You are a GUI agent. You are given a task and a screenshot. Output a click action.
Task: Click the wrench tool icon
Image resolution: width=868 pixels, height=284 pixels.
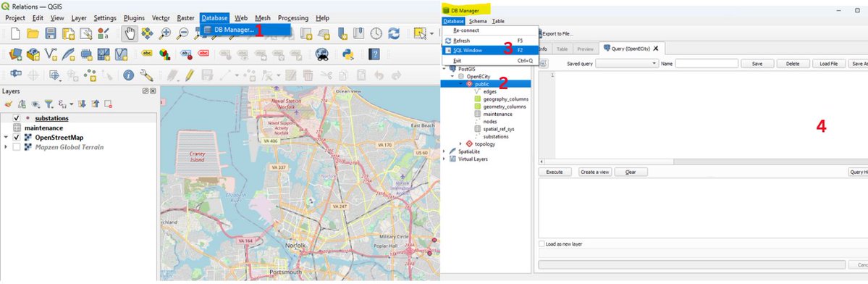click(147, 75)
